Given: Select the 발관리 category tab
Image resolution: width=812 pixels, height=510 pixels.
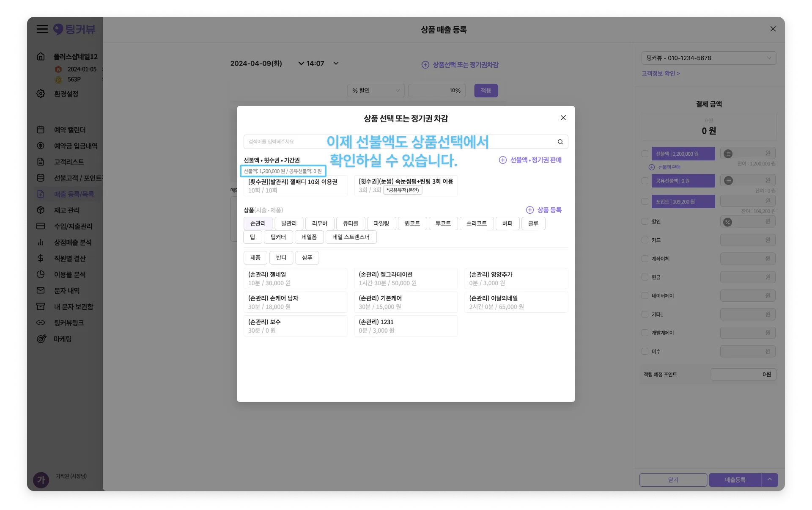Looking at the screenshot, I should click(x=289, y=223).
